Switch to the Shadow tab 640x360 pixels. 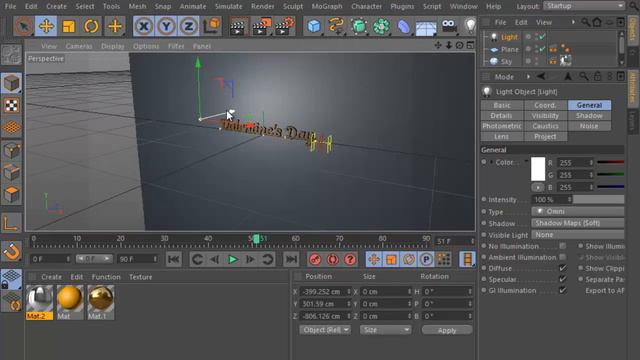tap(589, 116)
